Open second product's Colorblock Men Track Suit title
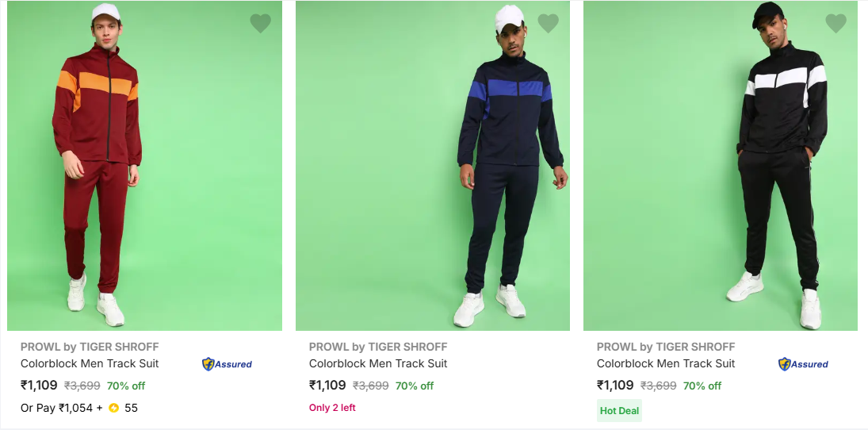The height and width of the screenshot is (430, 868). point(378,363)
